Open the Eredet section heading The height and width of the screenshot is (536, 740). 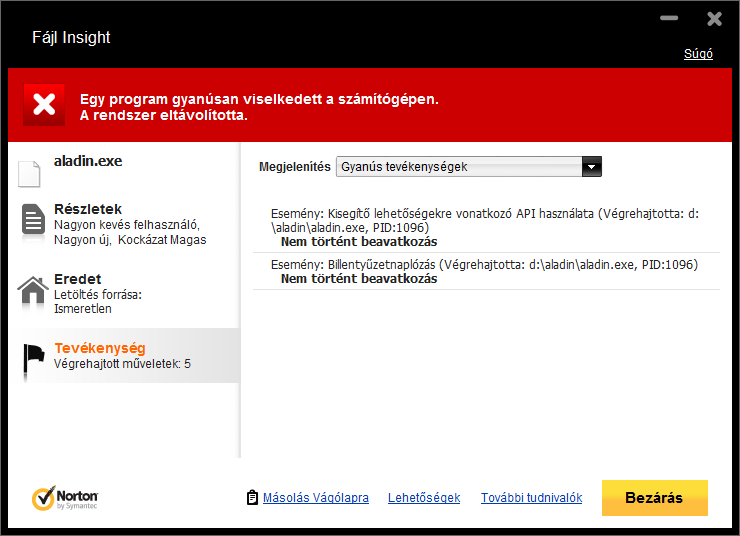[x=77, y=279]
